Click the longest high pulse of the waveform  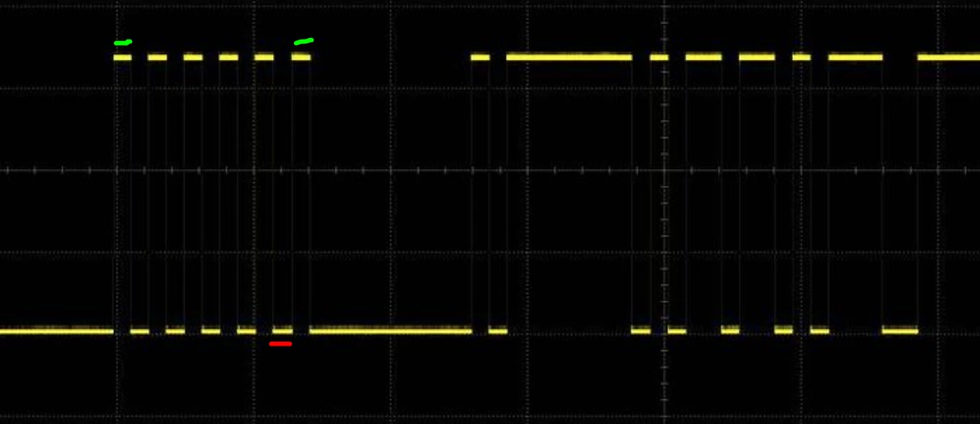tap(569, 57)
